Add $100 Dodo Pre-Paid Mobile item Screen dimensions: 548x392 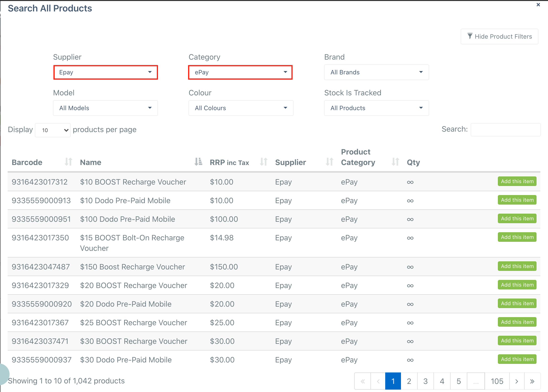pyautogui.click(x=517, y=218)
